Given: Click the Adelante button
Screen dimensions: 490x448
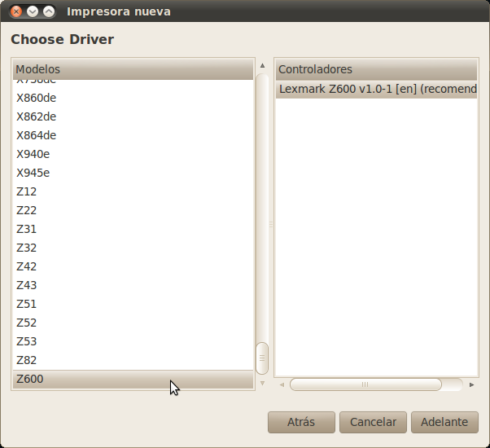Looking at the screenshot, I should 444,422.
